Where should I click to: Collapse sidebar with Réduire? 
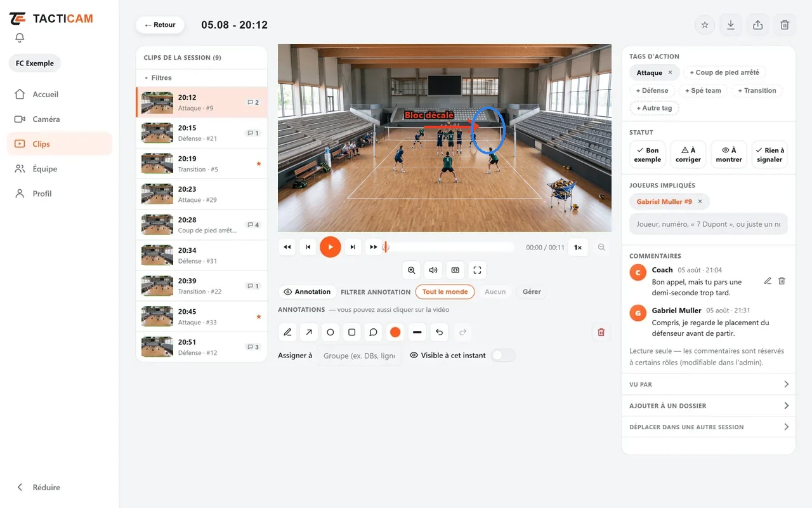(x=38, y=488)
